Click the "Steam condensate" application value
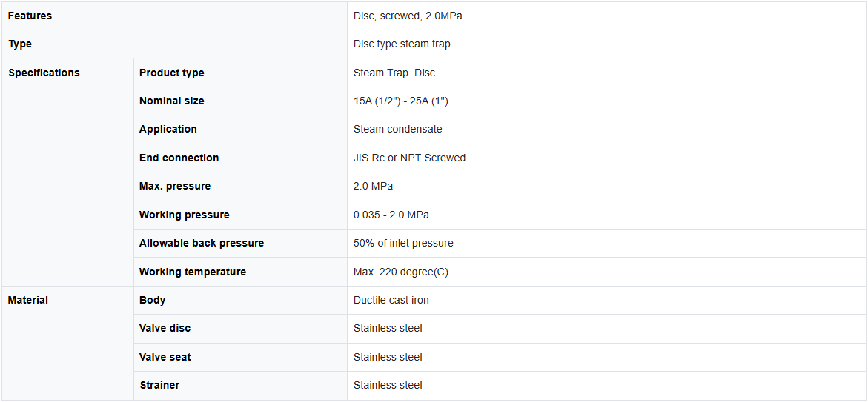The height and width of the screenshot is (402, 868). [x=397, y=129]
